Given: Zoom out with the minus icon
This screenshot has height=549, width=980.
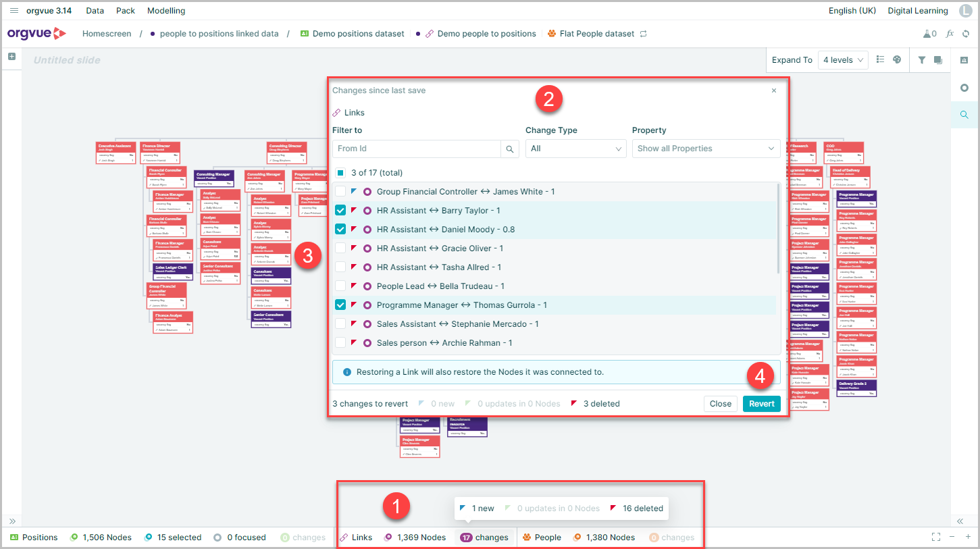Looking at the screenshot, I should 952,537.
